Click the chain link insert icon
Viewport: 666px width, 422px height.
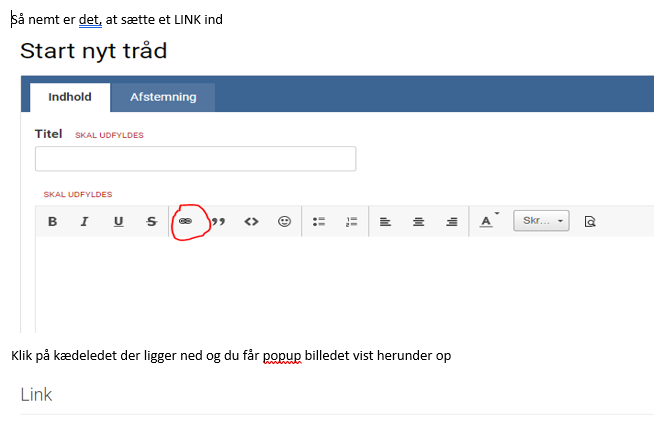point(185,222)
